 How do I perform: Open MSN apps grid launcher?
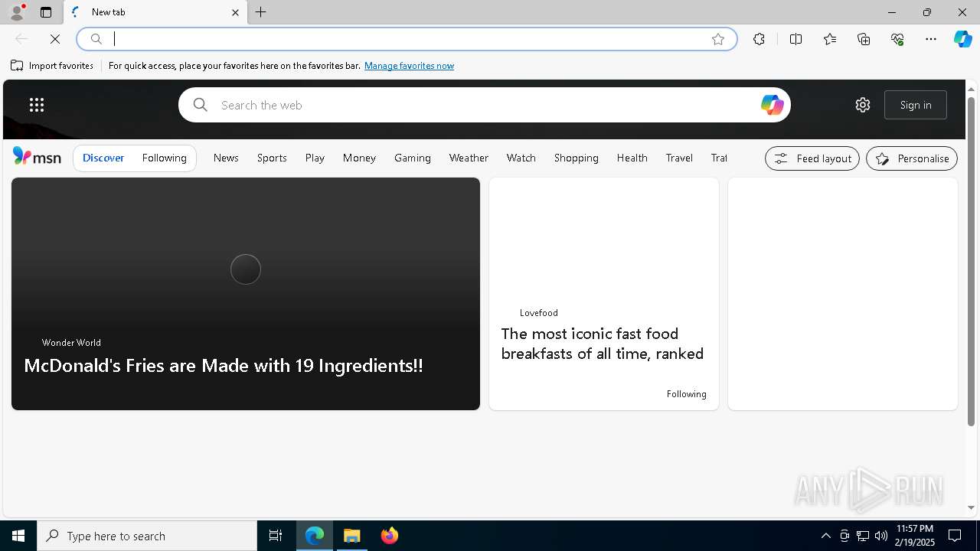click(37, 105)
